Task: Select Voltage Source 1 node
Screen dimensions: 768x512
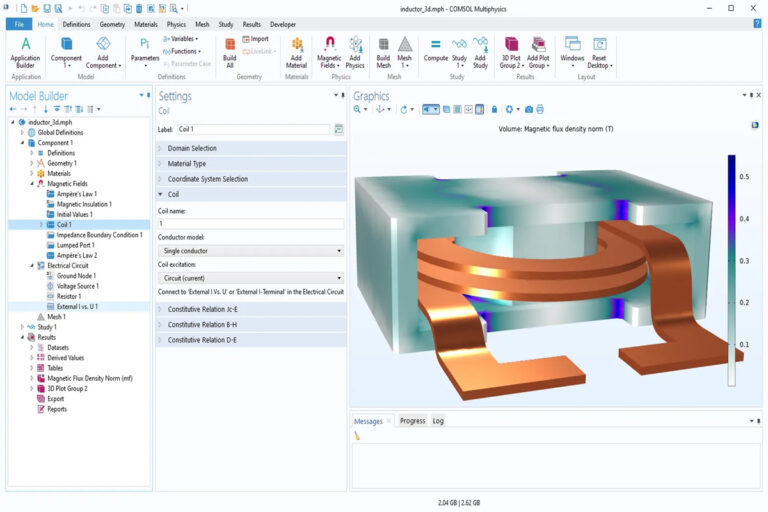Action: point(77,286)
